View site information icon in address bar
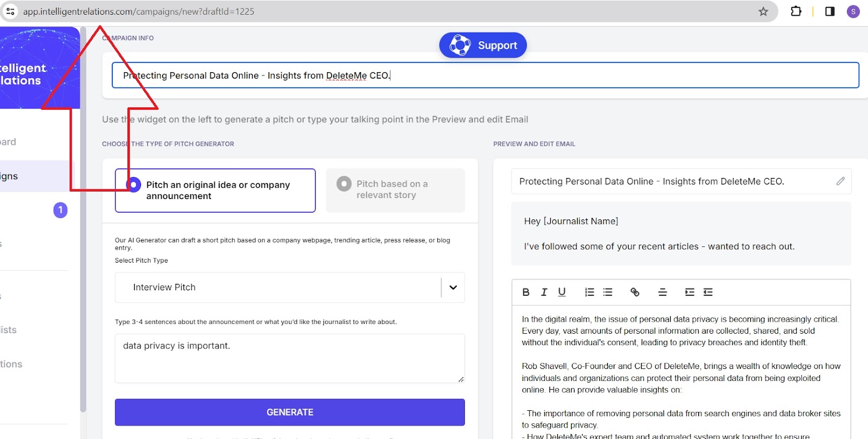 (10, 11)
